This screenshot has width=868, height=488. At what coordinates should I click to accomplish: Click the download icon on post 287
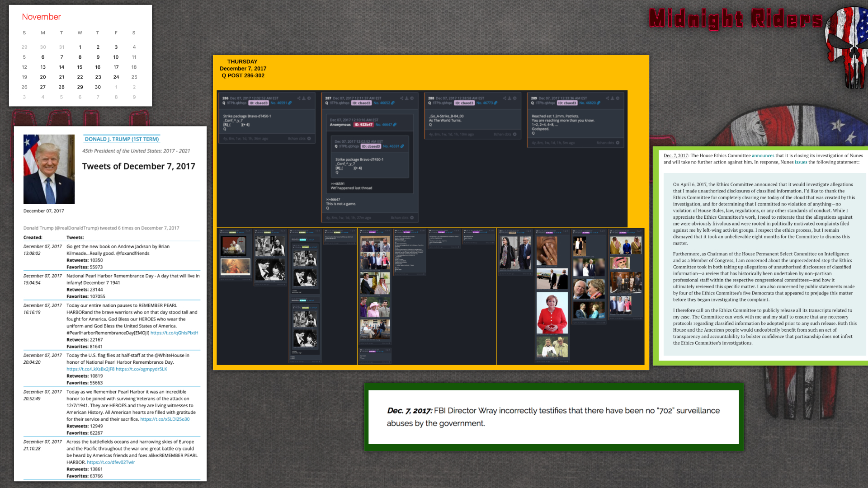(x=406, y=98)
